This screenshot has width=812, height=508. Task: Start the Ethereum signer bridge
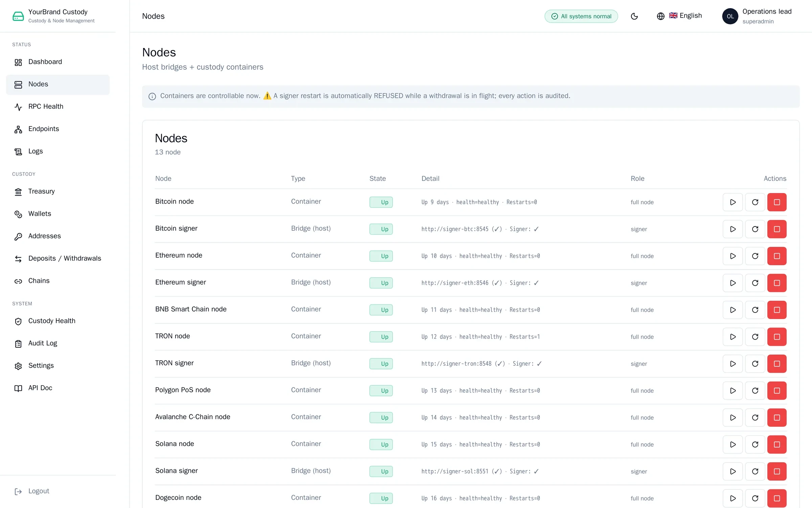coord(732,283)
